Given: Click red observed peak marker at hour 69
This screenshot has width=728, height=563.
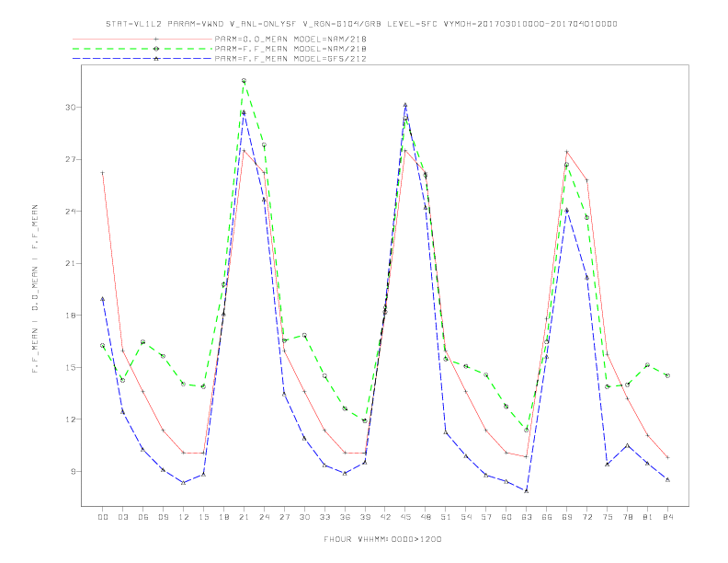Looking at the screenshot, I should (567, 152).
